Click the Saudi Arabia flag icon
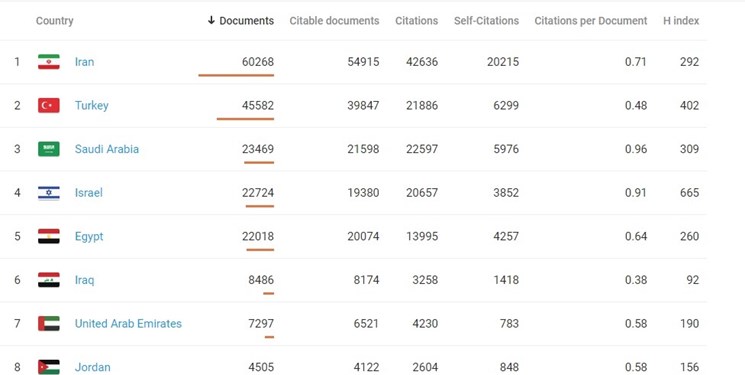 pyautogui.click(x=49, y=149)
